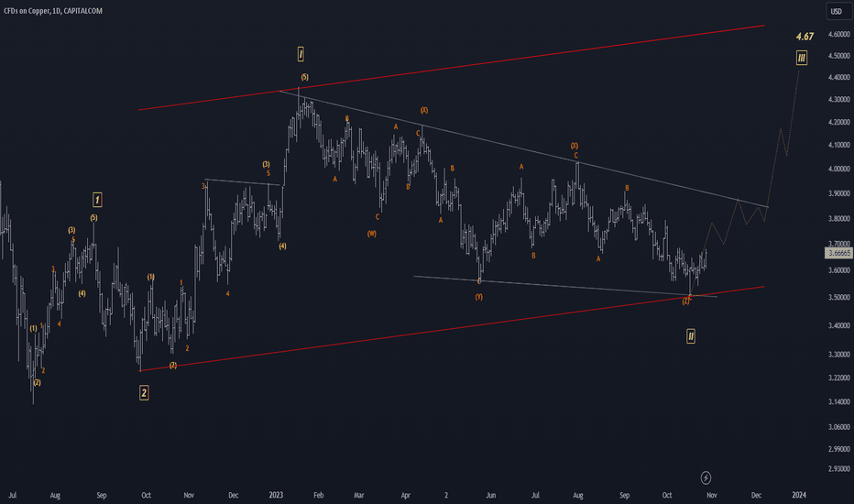This screenshot has height=504, width=854.
Task: Click the Mar label on time axis
Action: (359, 495)
